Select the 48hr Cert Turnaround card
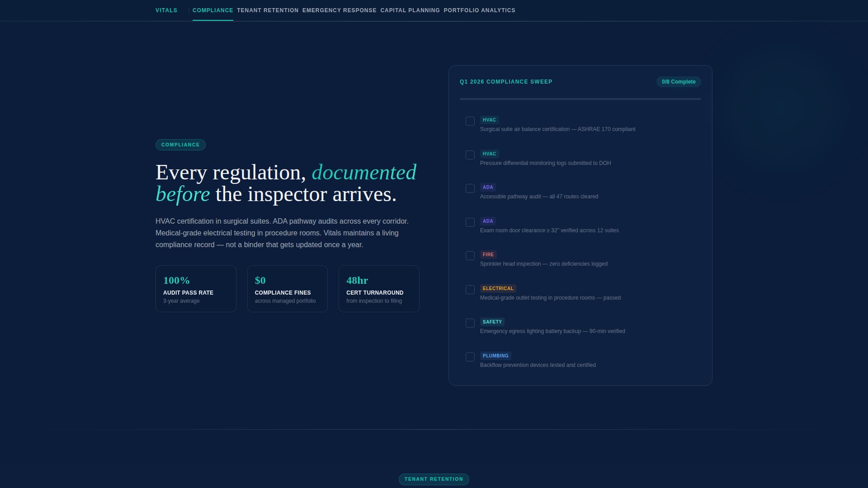 click(x=379, y=289)
